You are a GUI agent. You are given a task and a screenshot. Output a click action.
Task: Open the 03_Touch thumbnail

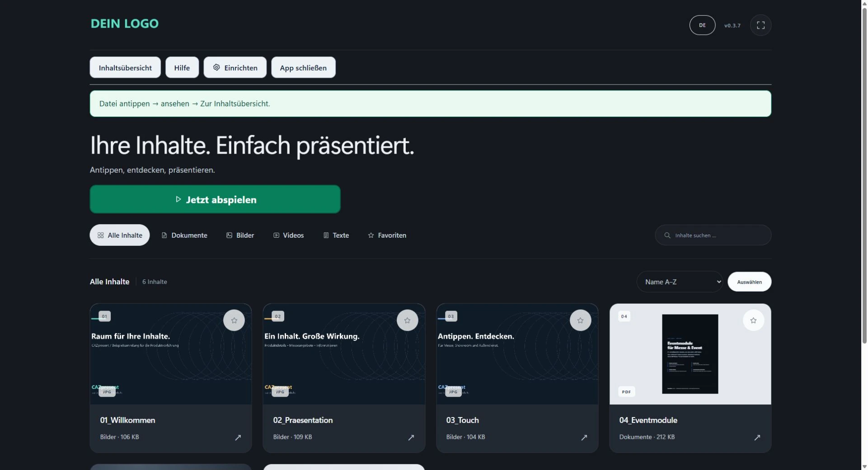coord(517,354)
